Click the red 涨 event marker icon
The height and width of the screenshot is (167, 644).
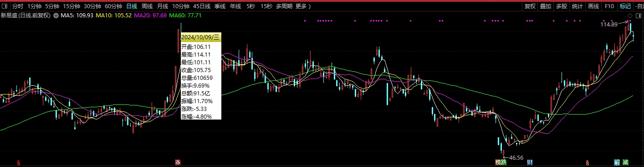pyautogui.click(x=177, y=162)
